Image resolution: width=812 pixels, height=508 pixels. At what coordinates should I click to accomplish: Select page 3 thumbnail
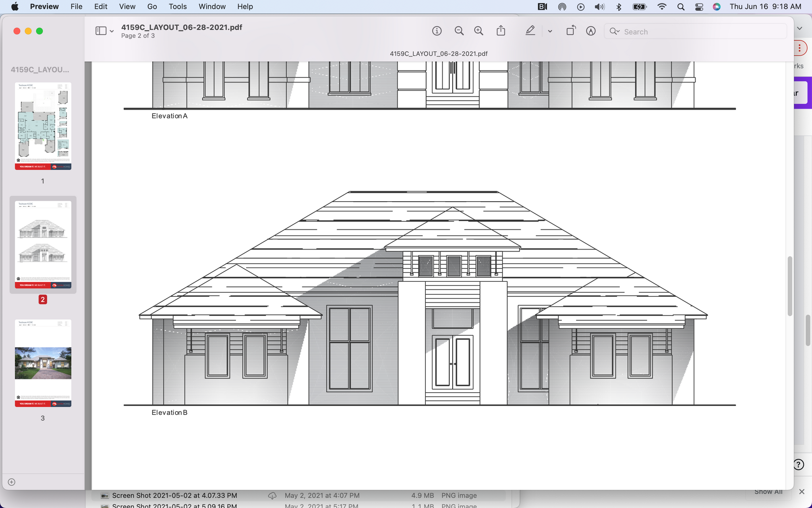click(43, 363)
